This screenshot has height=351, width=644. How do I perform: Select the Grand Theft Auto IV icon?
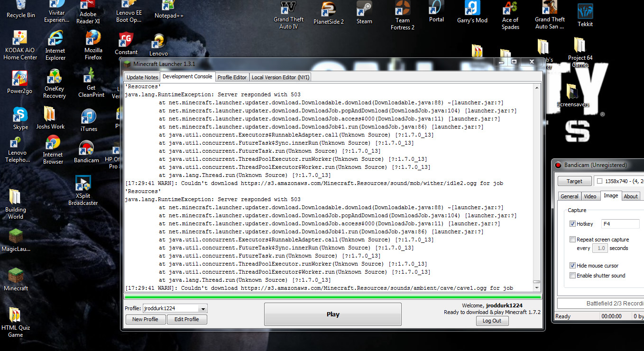pos(288,15)
